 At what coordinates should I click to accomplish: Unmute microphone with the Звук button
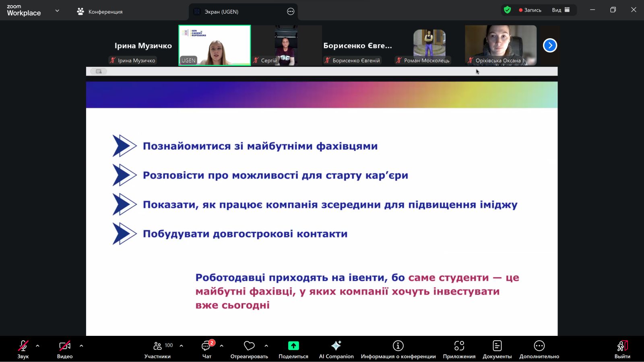(x=23, y=349)
